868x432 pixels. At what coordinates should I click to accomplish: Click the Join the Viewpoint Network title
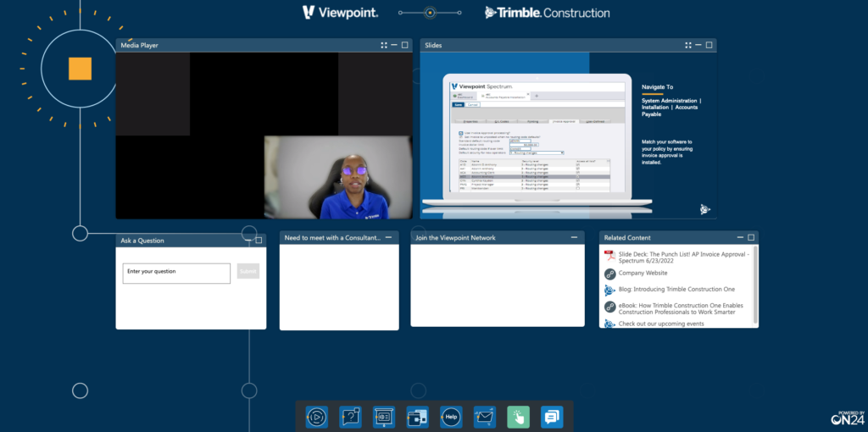click(455, 238)
